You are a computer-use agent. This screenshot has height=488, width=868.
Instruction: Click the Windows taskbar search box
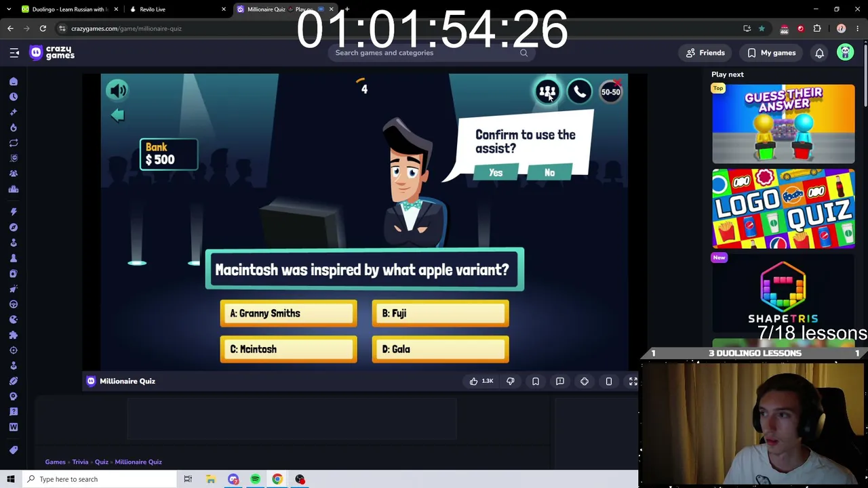[99, 479]
